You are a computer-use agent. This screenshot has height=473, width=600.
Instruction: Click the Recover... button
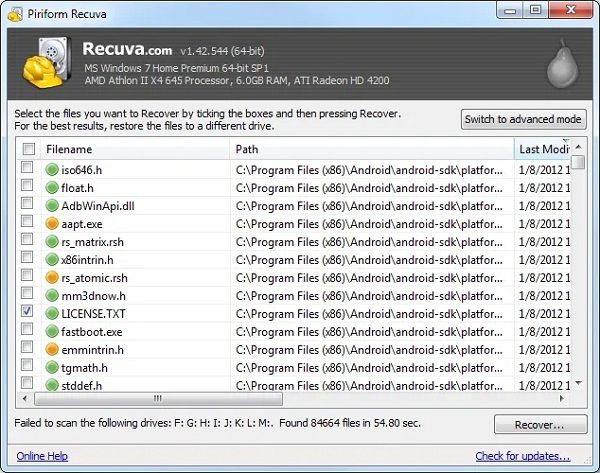540,424
